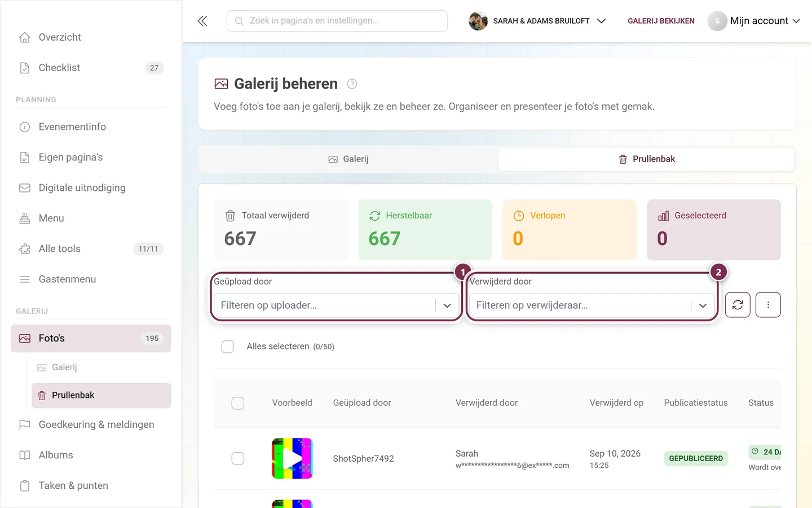Click the search pages and settings field
The width and height of the screenshot is (812, 508).
tap(337, 21)
